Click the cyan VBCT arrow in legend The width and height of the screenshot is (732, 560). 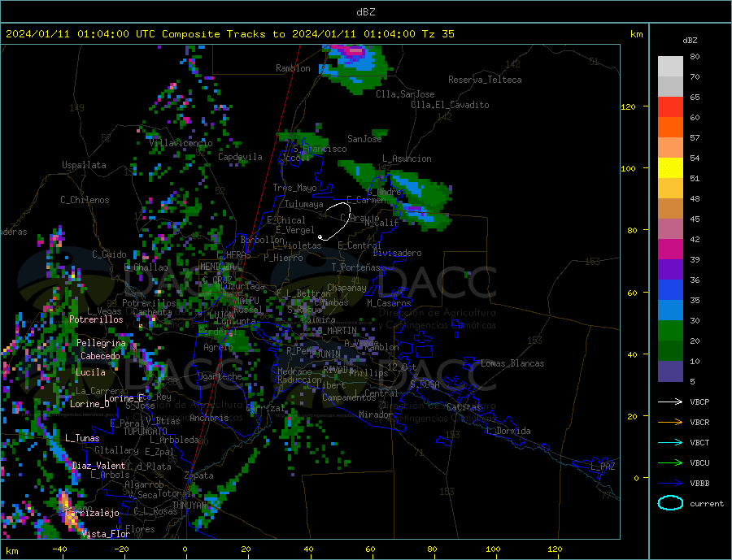click(x=670, y=442)
